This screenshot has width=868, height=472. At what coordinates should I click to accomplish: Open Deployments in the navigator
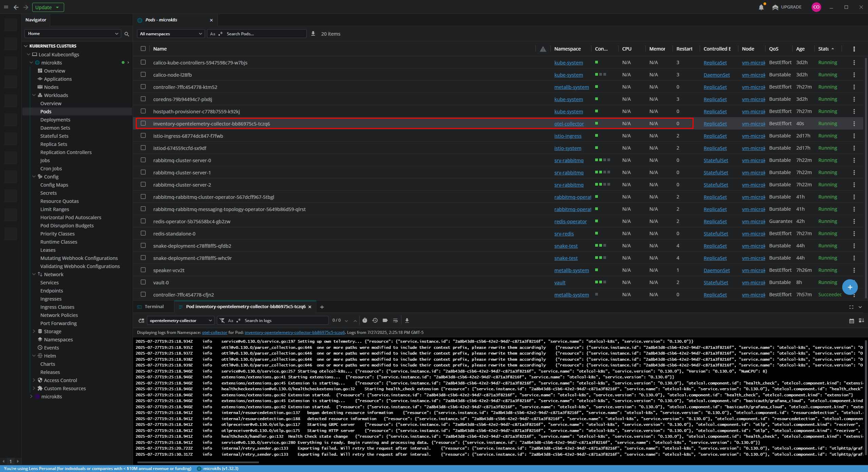click(55, 119)
